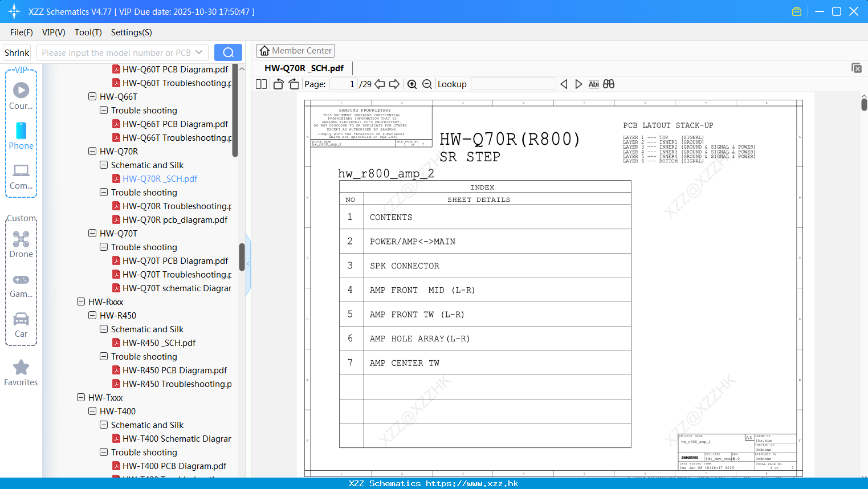
Task: Collapse the HW-Q70R tree node
Action: 92,152
